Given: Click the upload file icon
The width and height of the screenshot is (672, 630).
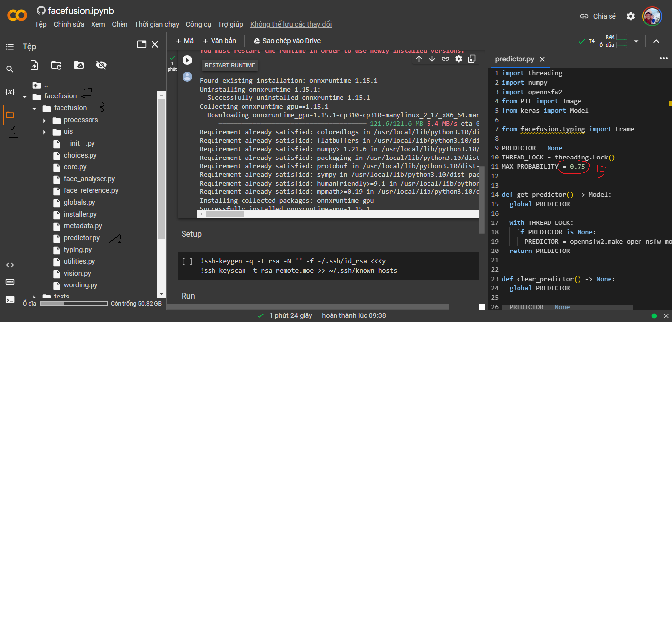Looking at the screenshot, I should tap(34, 65).
